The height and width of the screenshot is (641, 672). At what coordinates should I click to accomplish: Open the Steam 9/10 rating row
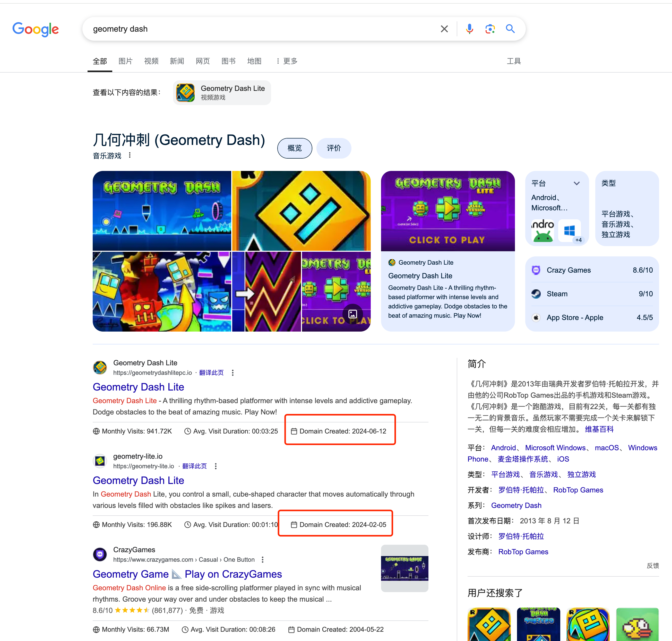click(592, 294)
